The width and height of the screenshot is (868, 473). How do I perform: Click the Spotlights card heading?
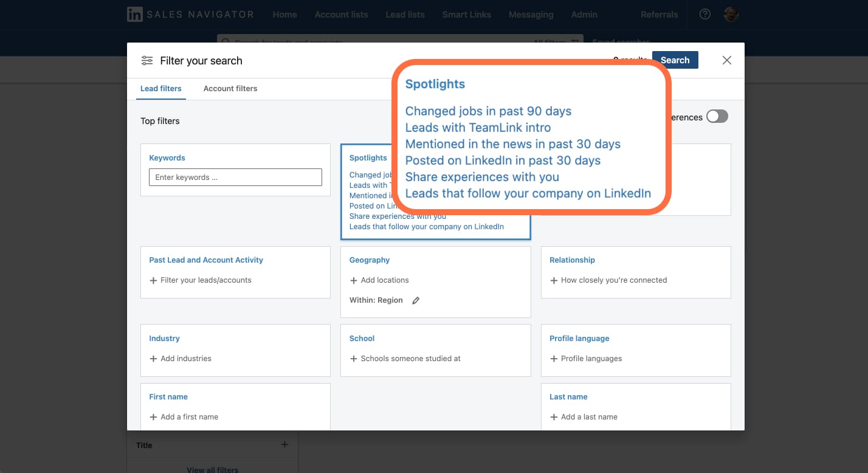coord(368,158)
